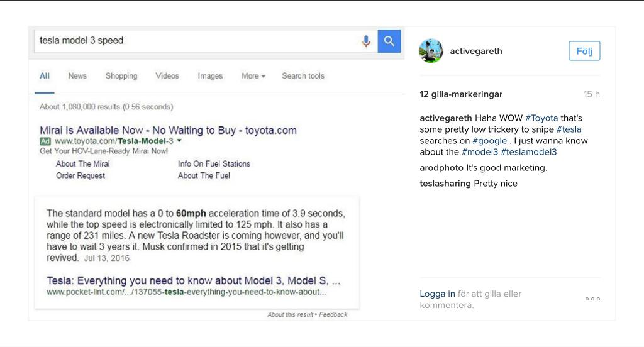
Task: Switch to the Images tab
Action: pos(210,76)
